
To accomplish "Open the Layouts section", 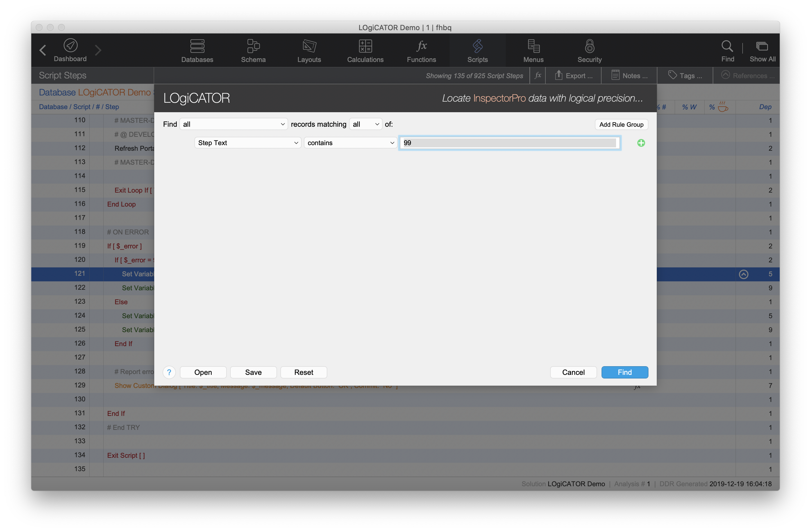I will coord(309,51).
